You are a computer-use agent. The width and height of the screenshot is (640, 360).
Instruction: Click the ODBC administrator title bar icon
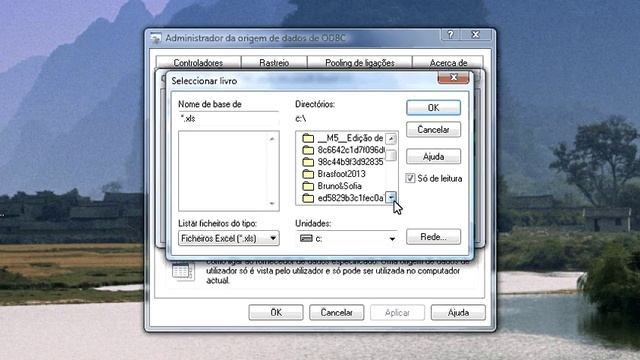point(156,38)
